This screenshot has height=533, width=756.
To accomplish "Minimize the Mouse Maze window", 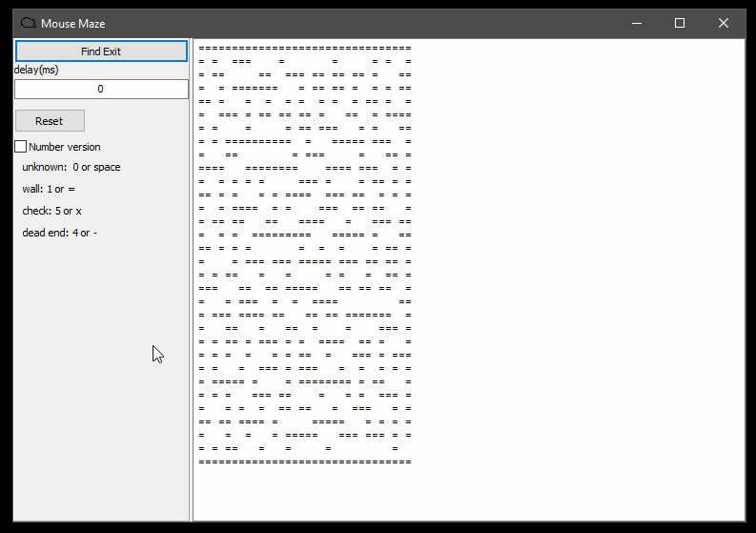I will pos(635,23).
